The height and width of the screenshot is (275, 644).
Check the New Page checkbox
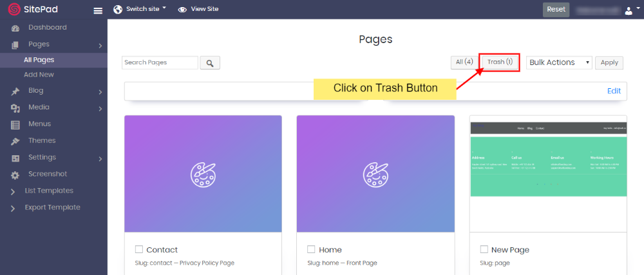[x=484, y=249]
